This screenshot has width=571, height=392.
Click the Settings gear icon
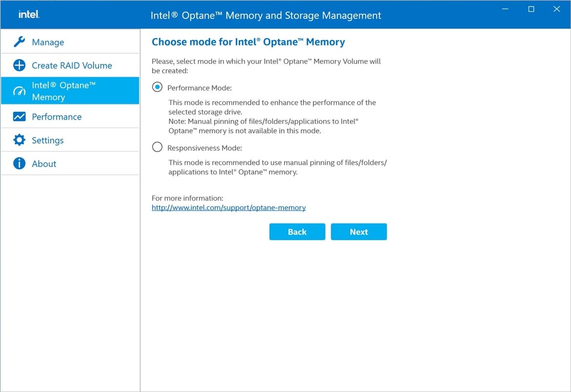coord(20,140)
